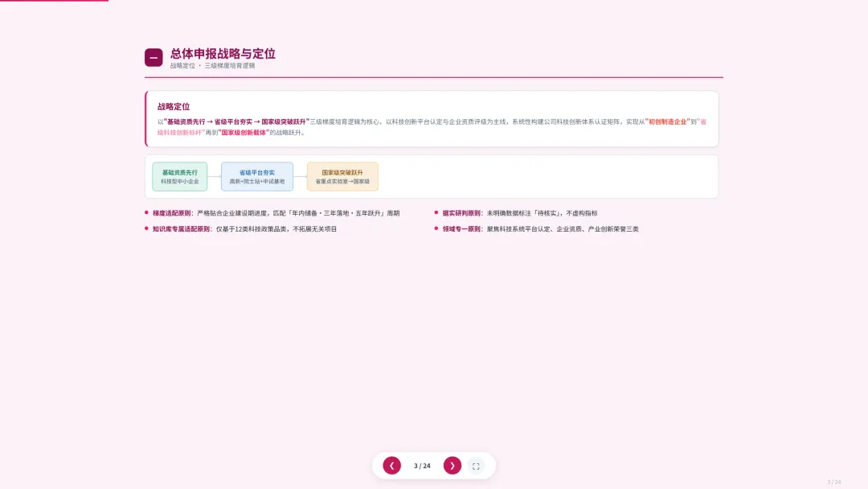Advance to the next slide
The image size is (868, 489).
pyautogui.click(x=452, y=466)
